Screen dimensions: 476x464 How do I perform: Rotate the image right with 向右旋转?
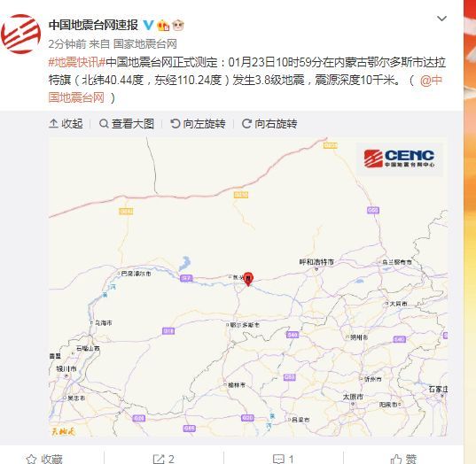(269, 124)
